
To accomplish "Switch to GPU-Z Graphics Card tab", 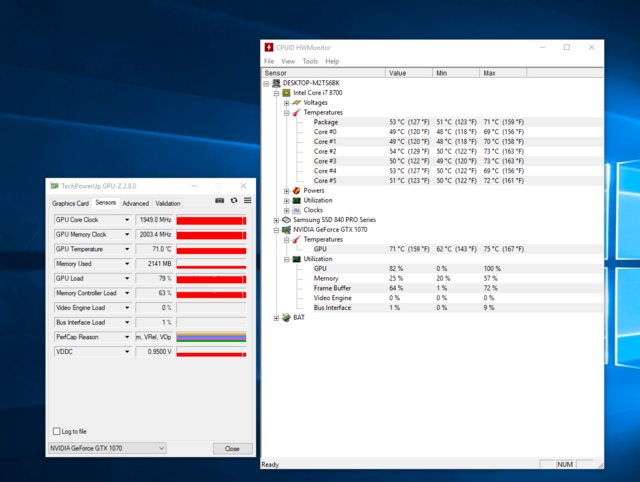I will pos(70,203).
